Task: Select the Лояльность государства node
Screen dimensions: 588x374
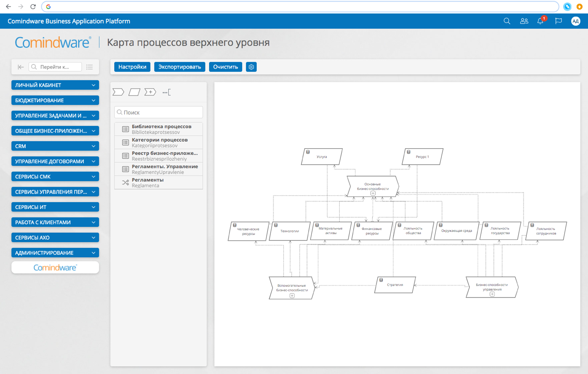Action: pyautogui.click(x=500, y=231)
